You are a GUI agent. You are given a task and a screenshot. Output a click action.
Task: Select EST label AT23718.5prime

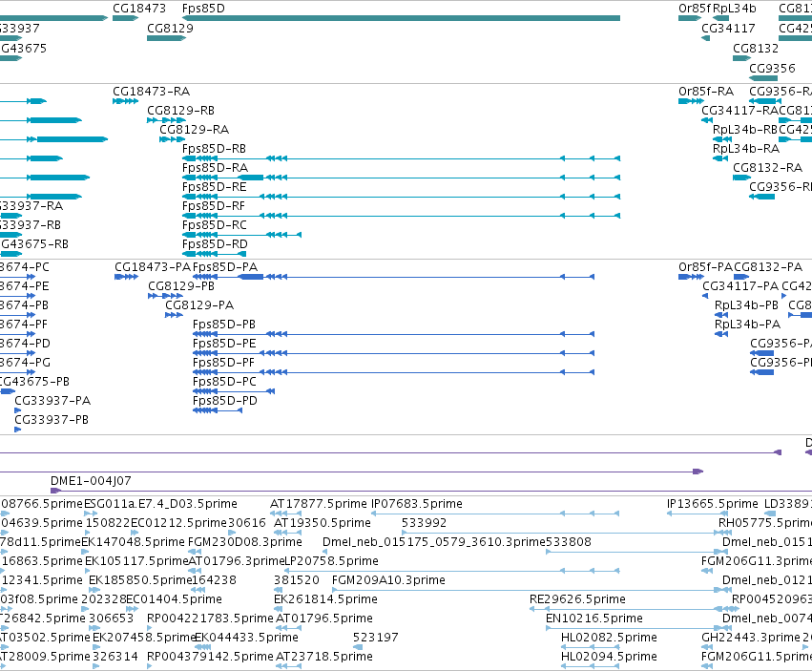pos(324,657)
